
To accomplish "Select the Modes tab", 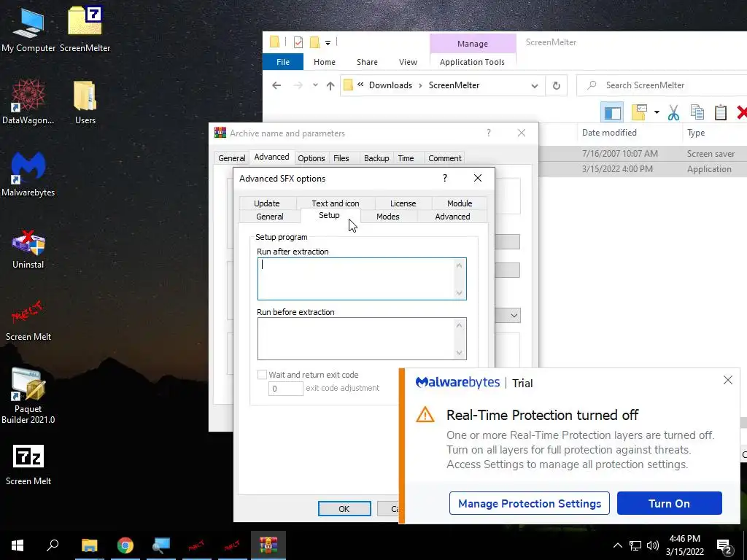I will click(388, 217).
